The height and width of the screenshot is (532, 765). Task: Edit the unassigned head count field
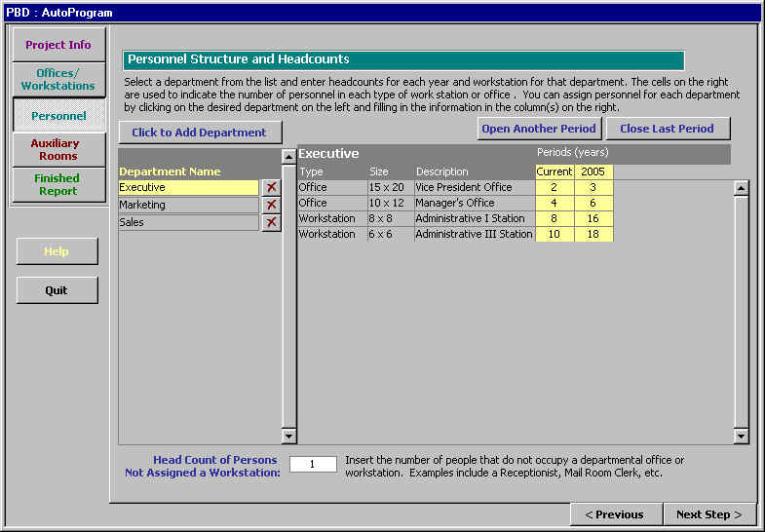(x=313, y=465)
